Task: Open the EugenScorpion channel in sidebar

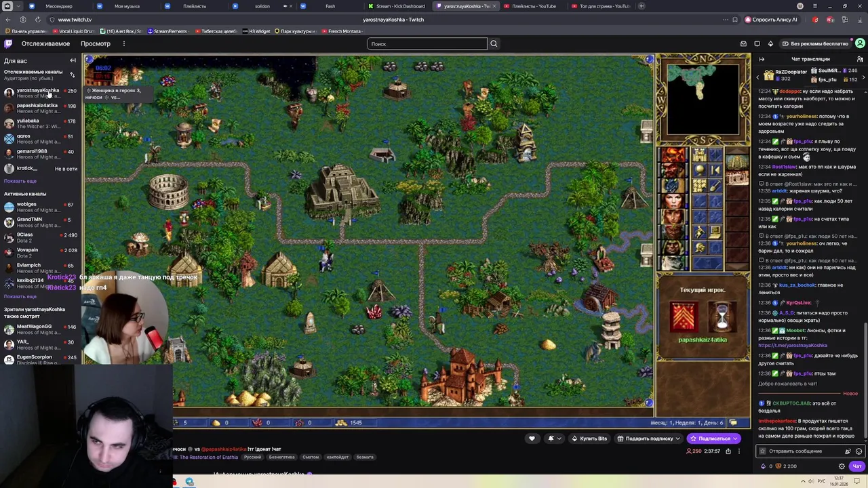Action: coord(40,359)
